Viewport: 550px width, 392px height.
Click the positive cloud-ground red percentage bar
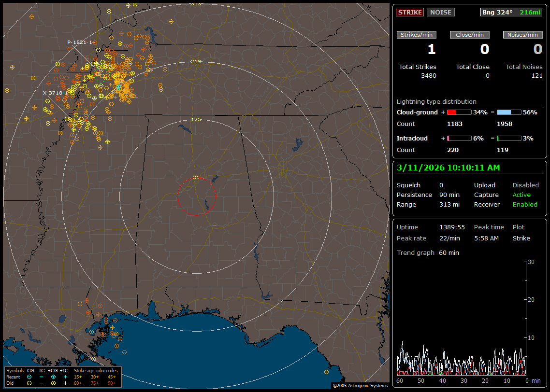tap(459, 112)
